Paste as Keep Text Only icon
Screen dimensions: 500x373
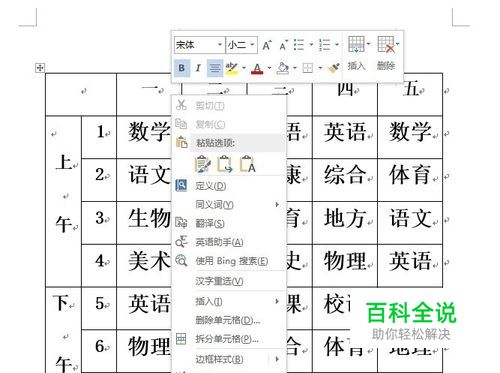point(247,164)
